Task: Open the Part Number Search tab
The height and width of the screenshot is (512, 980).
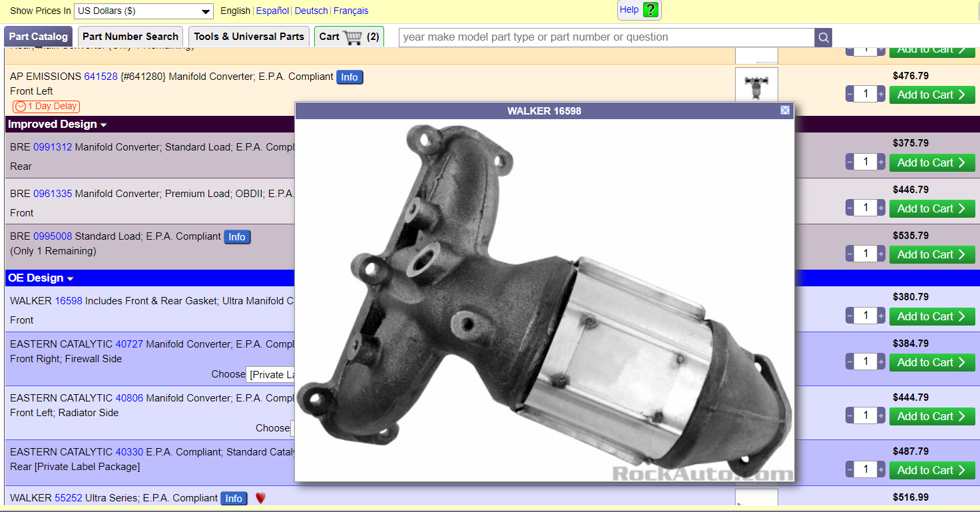Action: pyautogui.click(x=130, y=37)
